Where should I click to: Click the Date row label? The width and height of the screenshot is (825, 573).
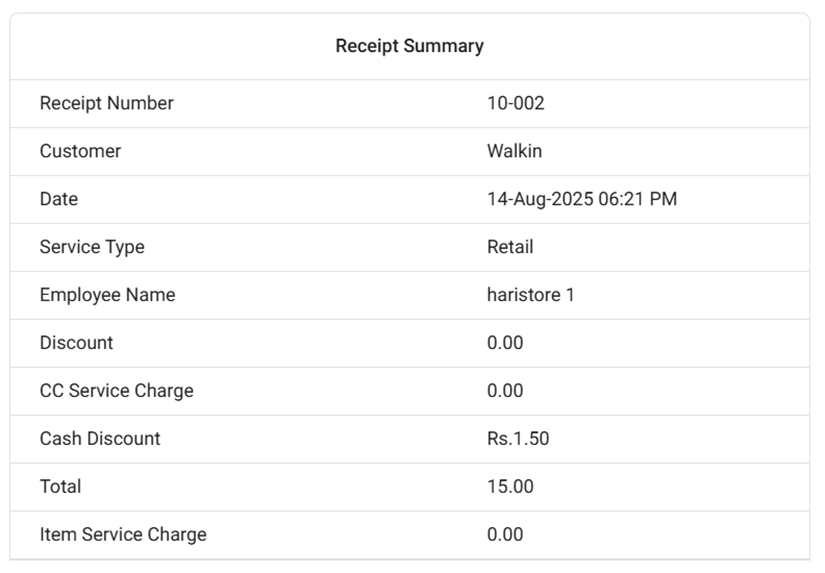click(58, 199)
